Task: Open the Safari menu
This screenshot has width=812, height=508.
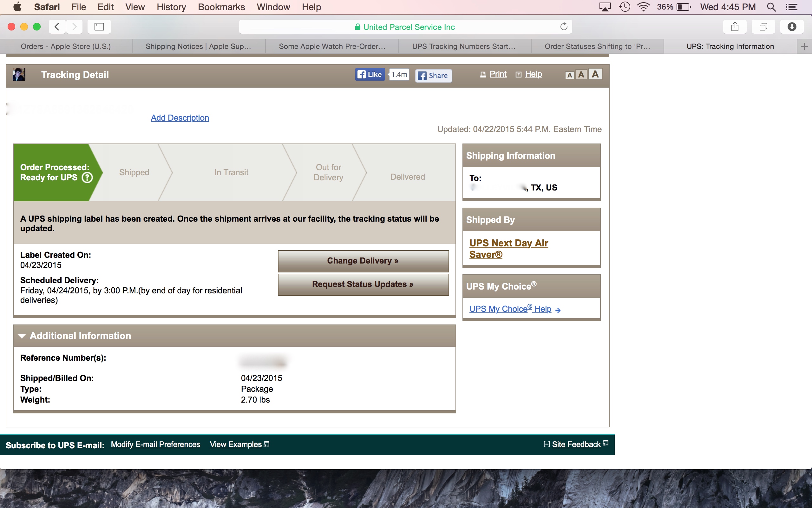Action: click(x=47, y=7)
